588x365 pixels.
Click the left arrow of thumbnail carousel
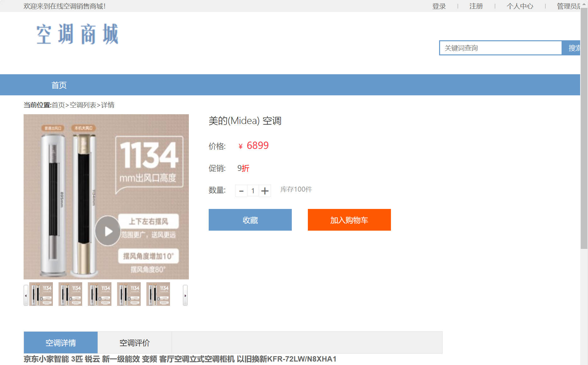click(26, 295)
